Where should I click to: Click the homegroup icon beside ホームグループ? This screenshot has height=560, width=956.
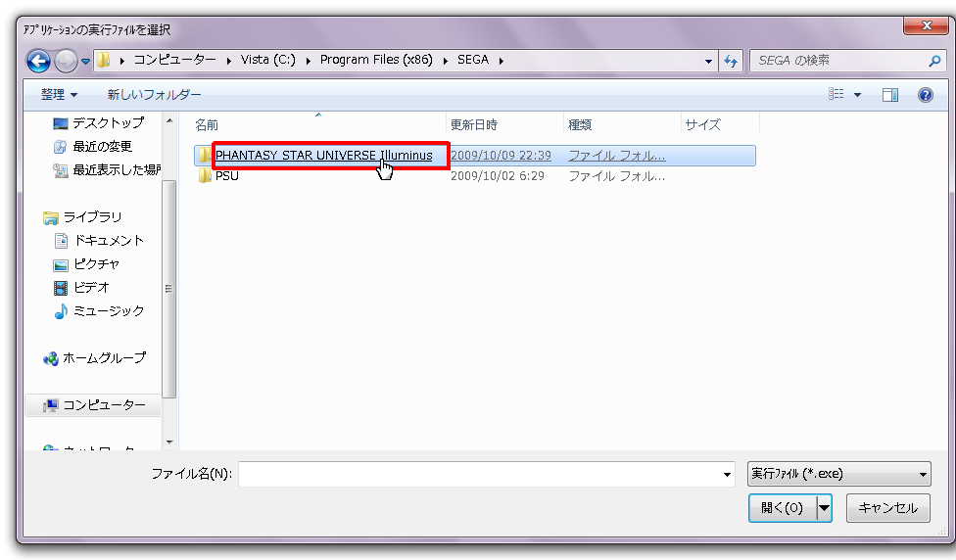pos(51,358)
